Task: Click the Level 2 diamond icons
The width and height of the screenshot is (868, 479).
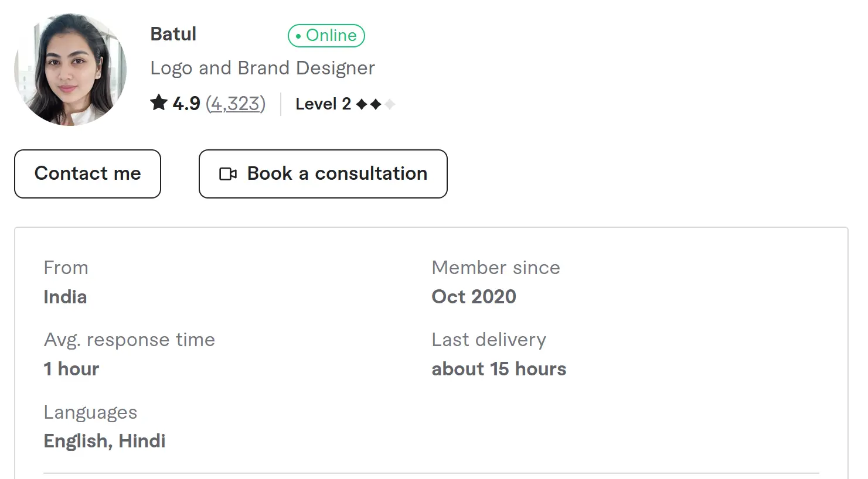Action: click(375, 104)
